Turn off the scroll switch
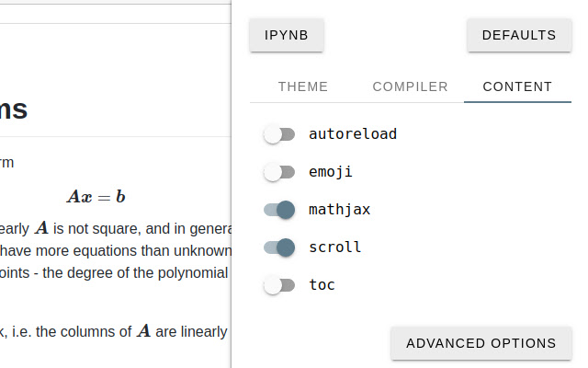The image size is (588, 368). (279, 247)
